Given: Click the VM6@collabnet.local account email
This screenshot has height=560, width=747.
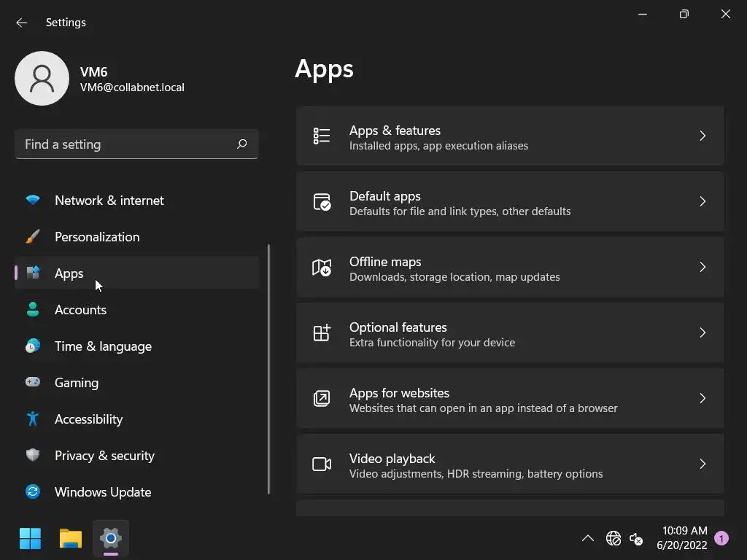Looking at the screenshot, I should click(132, 87).
